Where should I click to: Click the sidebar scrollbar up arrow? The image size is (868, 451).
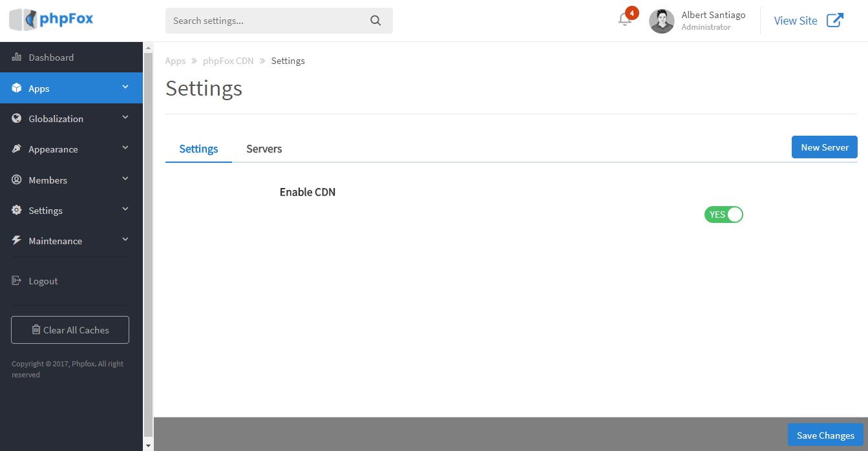coord(148,48)
